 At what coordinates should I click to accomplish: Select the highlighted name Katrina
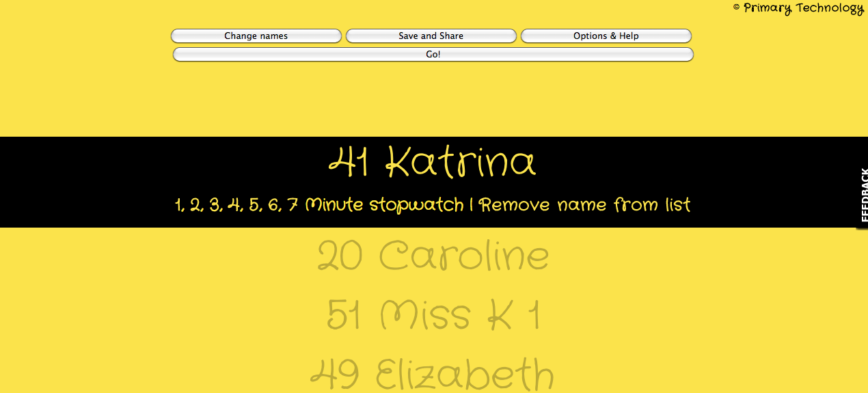coord(461,164)
